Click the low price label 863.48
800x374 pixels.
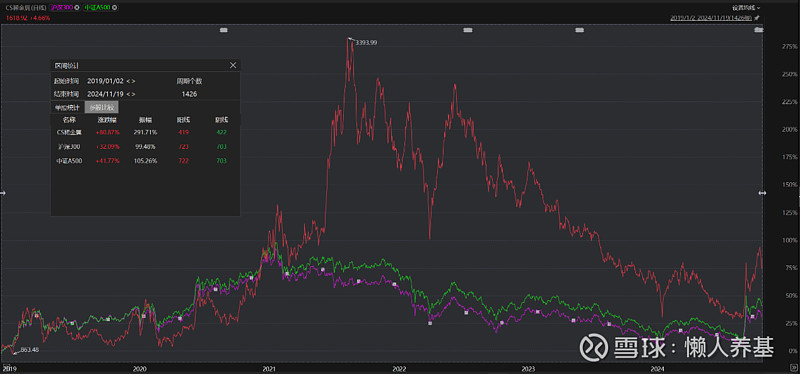pos(31,350)
